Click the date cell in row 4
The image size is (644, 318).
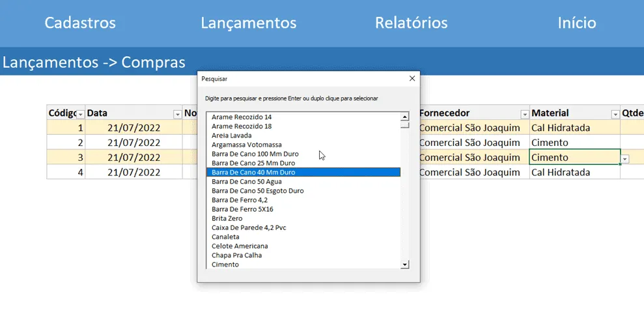coord(134,172)
